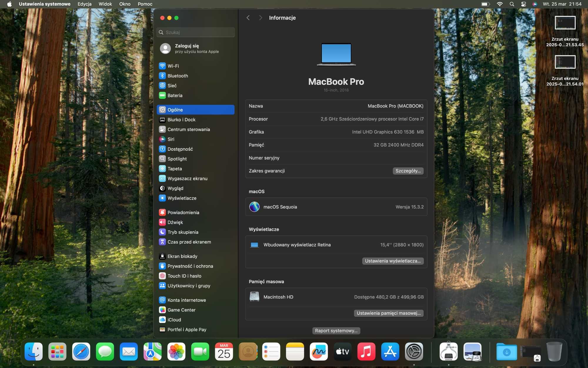The width and height of the screenshot is (588, 368).
Task: Open the Edycja menu
Action: tap(84, 4)
